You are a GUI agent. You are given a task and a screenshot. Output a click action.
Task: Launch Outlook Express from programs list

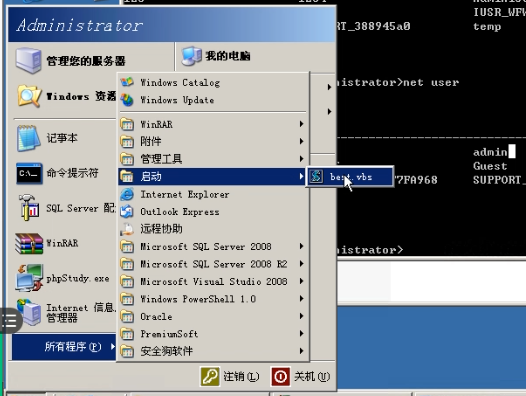(x=213, y=212)
